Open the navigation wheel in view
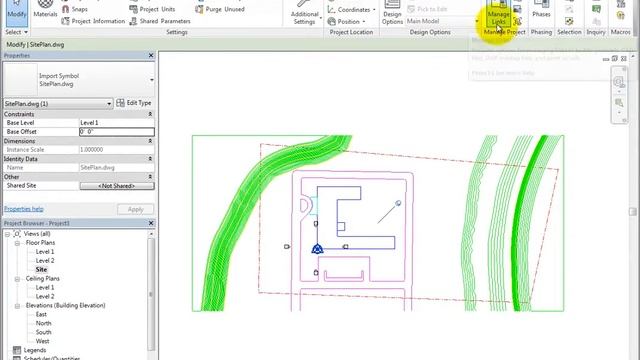 619,82
